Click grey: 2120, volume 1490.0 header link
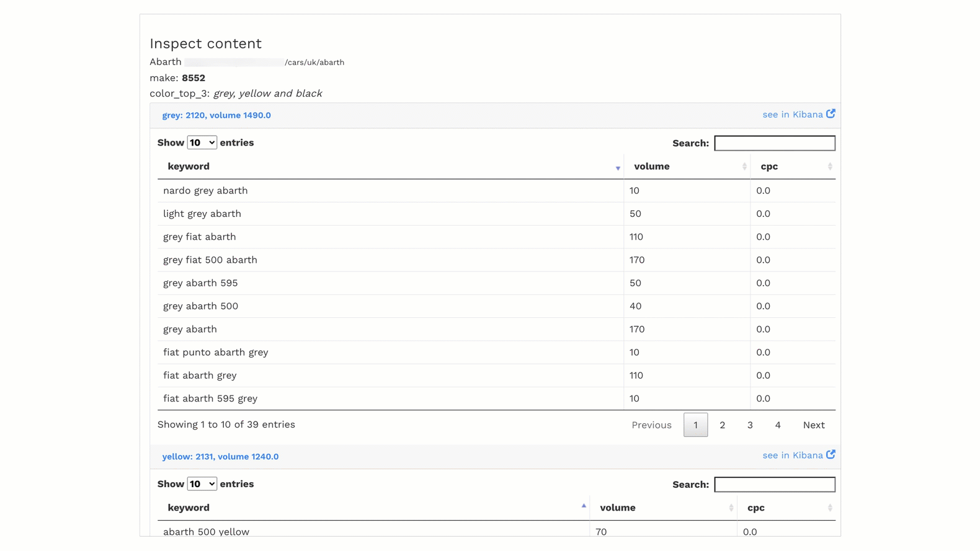980x551 pixels. pos(216,115)
